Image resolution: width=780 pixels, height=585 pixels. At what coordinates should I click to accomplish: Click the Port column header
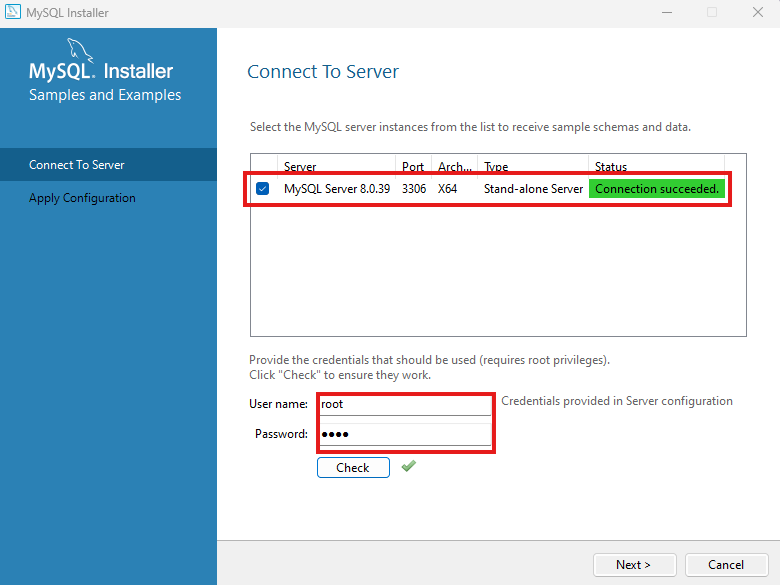click(413, 166)
